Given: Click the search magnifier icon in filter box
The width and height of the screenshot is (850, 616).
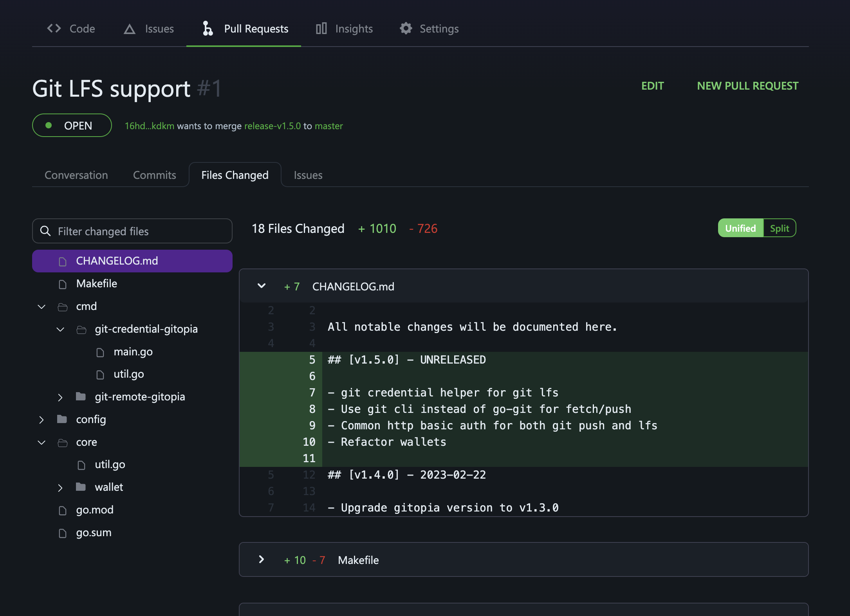Looking at the screenshot, I should coord(45,231).
